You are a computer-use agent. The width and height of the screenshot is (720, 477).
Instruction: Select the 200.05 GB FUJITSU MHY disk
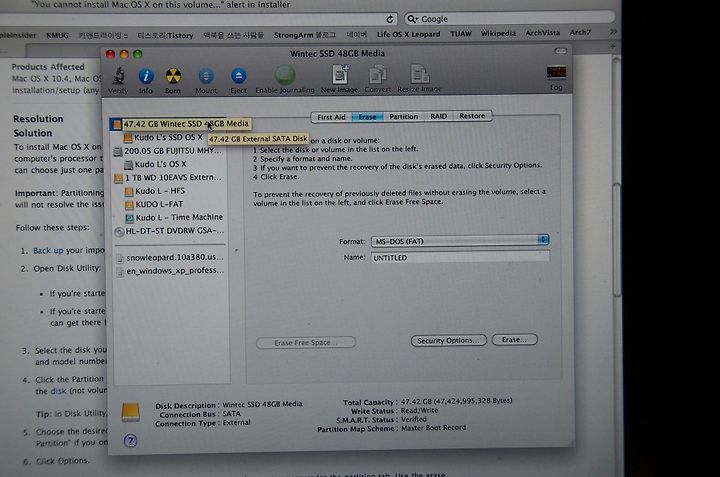(x=169, y=151)
